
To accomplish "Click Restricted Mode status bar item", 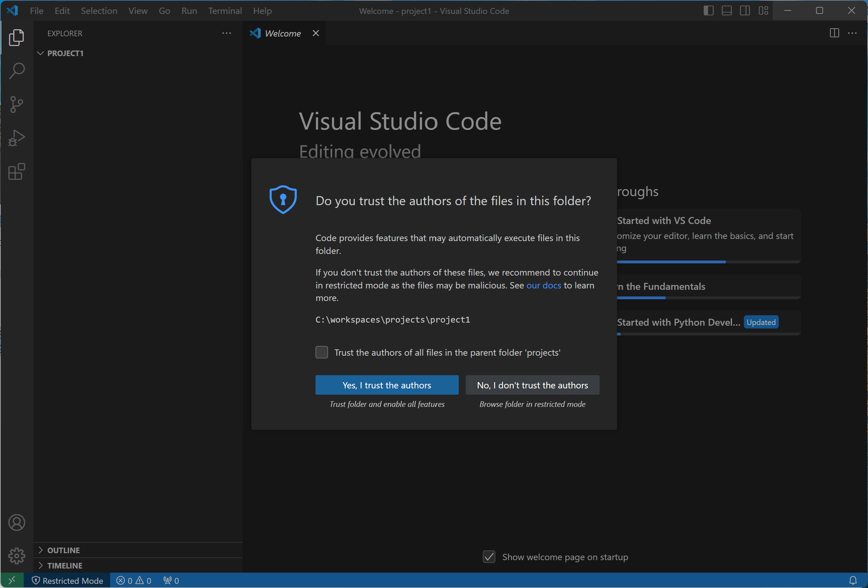I will click(x=67, y=580).
